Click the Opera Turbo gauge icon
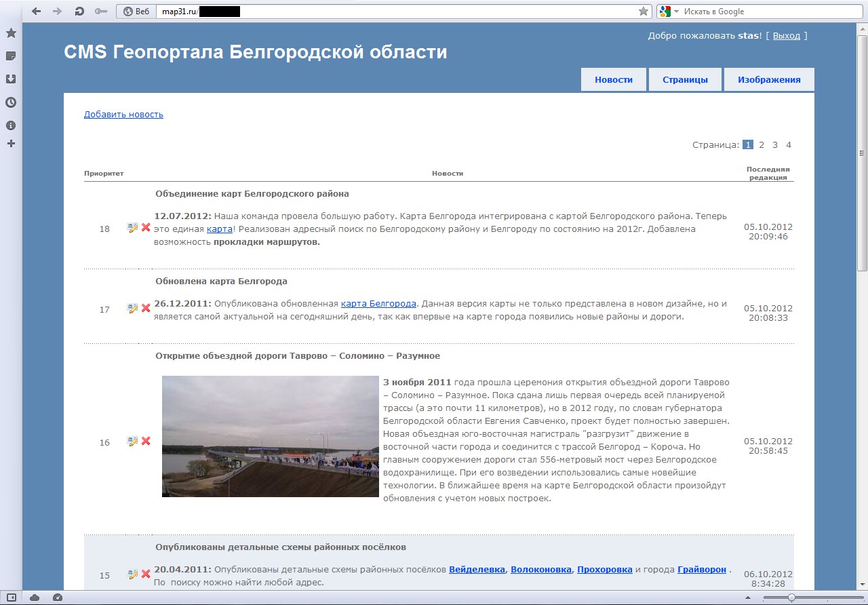Image resolution: width=868 pixels, height=605 pixels. 58,598
